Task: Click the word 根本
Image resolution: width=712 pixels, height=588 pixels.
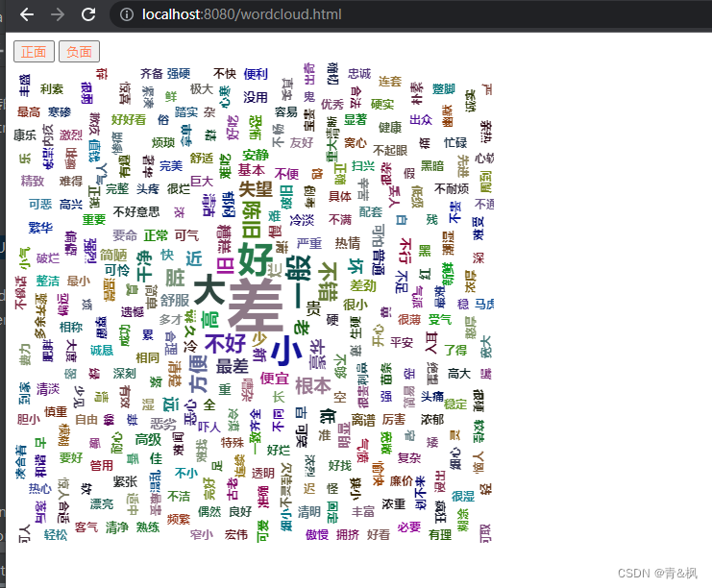Action: 313,385
